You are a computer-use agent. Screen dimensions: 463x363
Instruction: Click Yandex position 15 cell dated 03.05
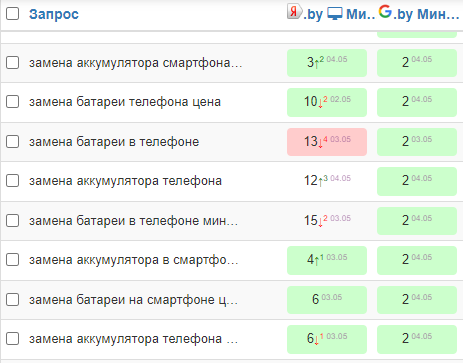click(x=327, y=220)
